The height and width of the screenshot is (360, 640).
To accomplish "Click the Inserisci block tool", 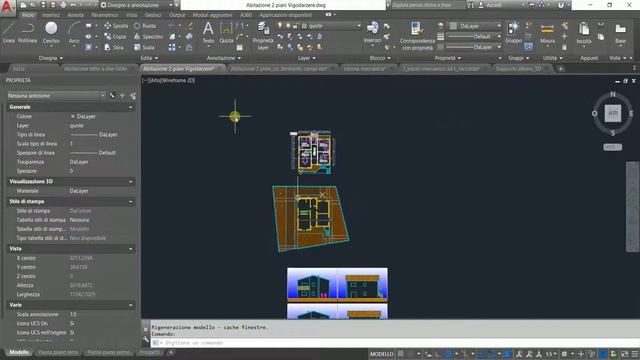I will pos(372,33).
